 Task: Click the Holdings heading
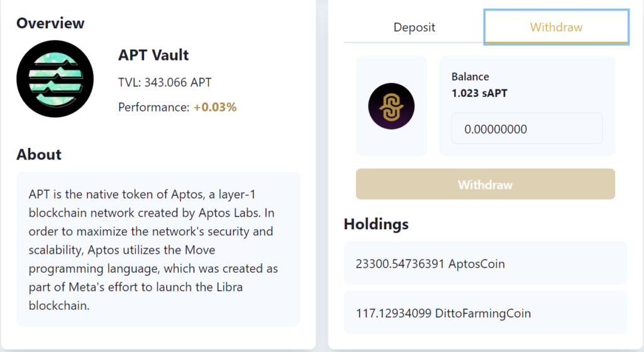[x=376, y=224]
